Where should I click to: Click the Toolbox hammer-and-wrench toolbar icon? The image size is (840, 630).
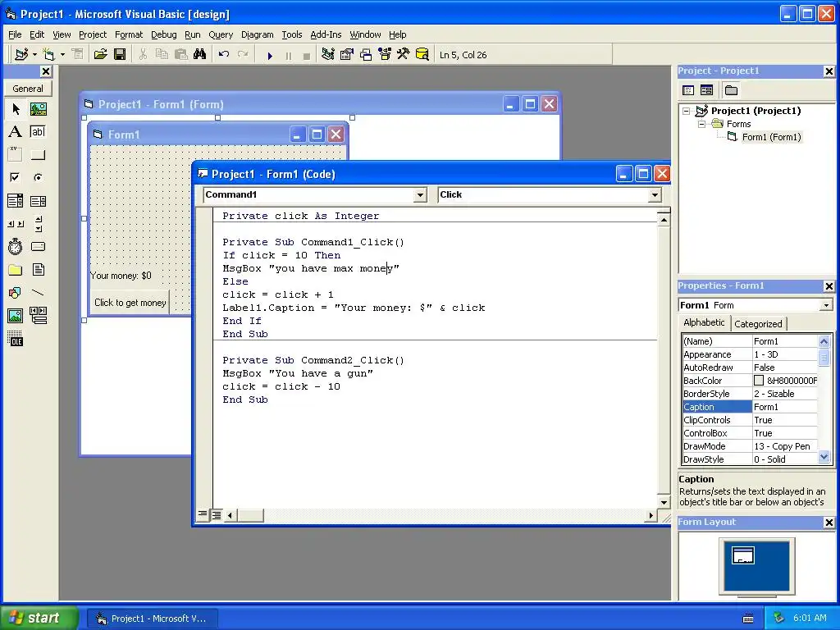point(404,54)
